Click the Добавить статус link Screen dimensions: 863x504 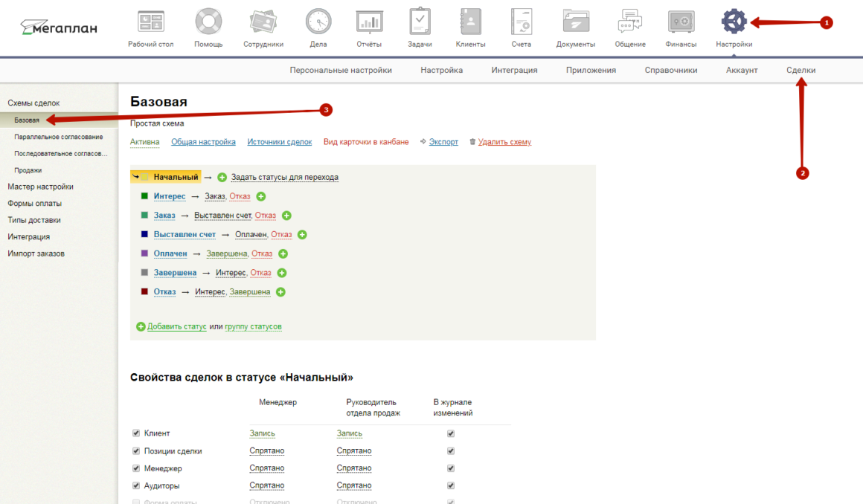coord(176,326)
